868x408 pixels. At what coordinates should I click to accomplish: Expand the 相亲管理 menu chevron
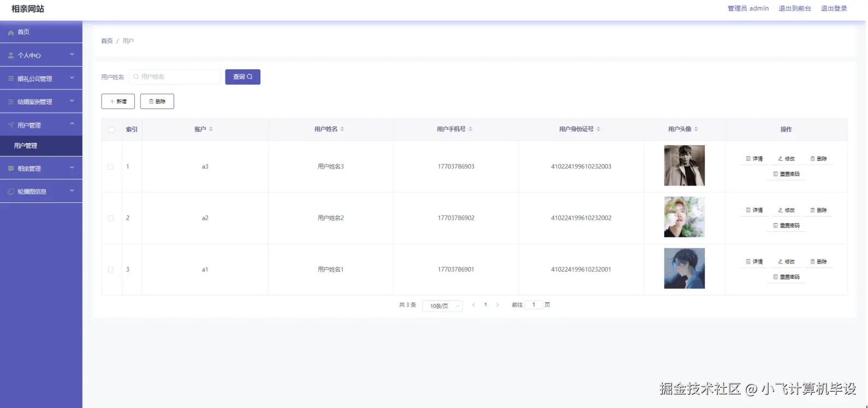[x=72, y=168]
